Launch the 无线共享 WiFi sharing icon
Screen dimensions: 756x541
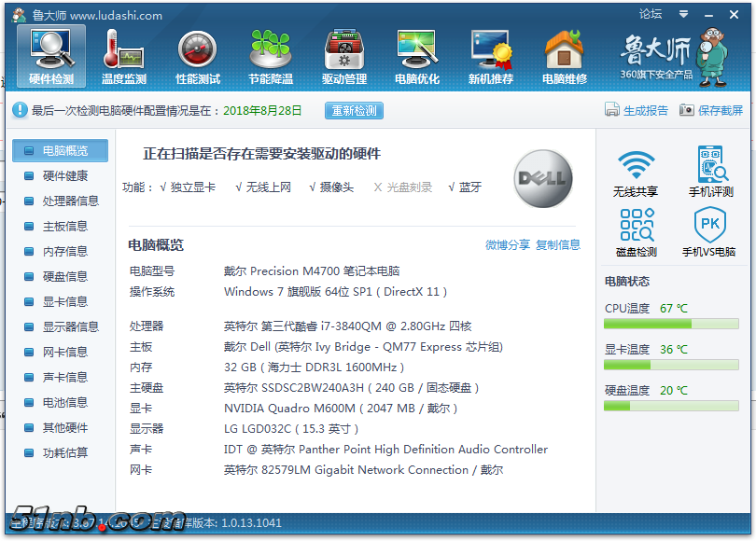pos(636,171)
